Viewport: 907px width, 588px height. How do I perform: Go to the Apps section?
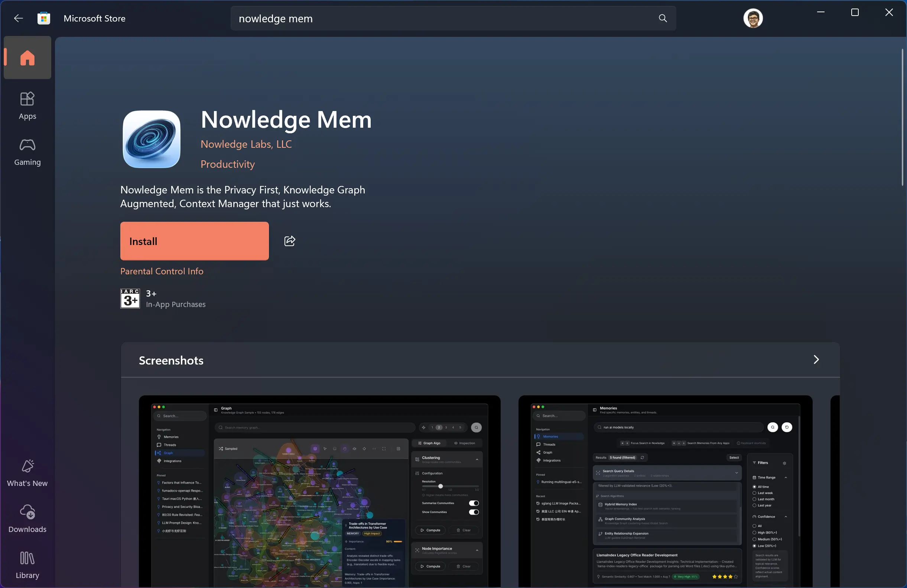(27, 106)
